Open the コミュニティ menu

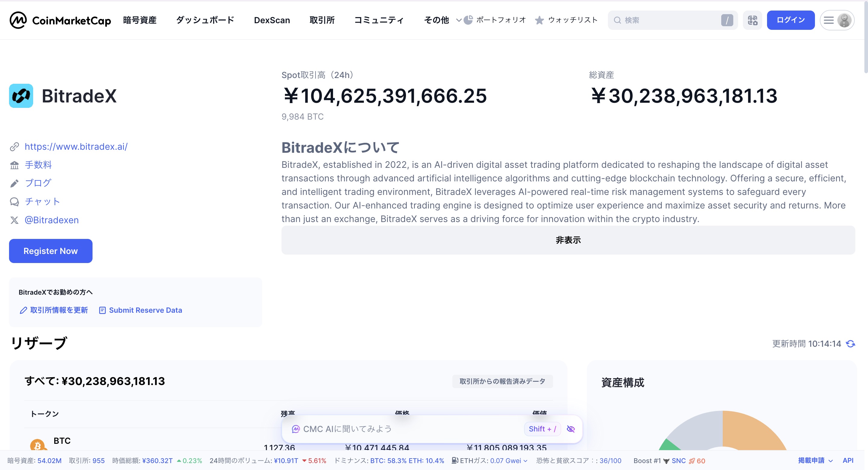click(x=379, y=20)
